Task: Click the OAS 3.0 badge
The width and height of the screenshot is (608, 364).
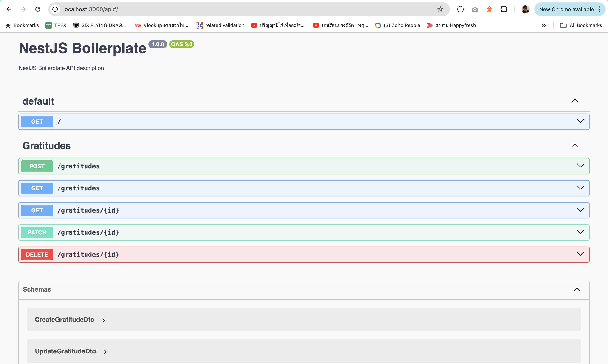Action: click(x=182, y=44)
